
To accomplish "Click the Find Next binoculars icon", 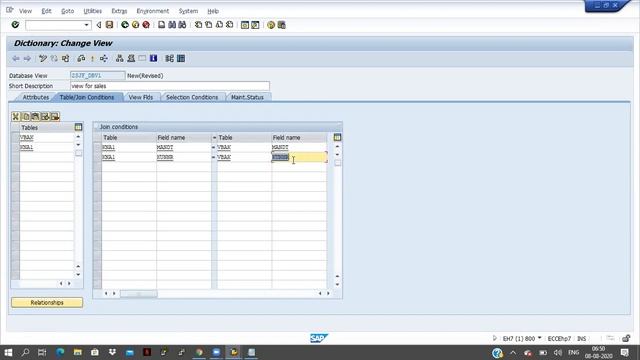I will click(x=182, y=25).
